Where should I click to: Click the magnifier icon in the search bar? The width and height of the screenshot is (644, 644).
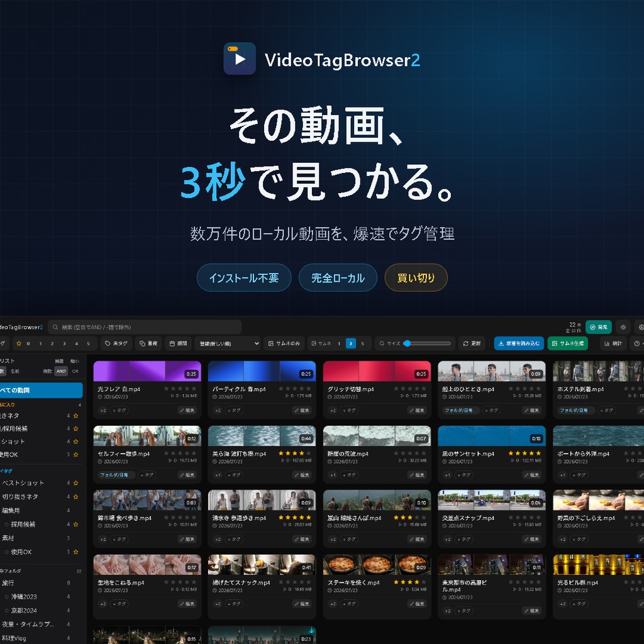(x=55, y=327)
